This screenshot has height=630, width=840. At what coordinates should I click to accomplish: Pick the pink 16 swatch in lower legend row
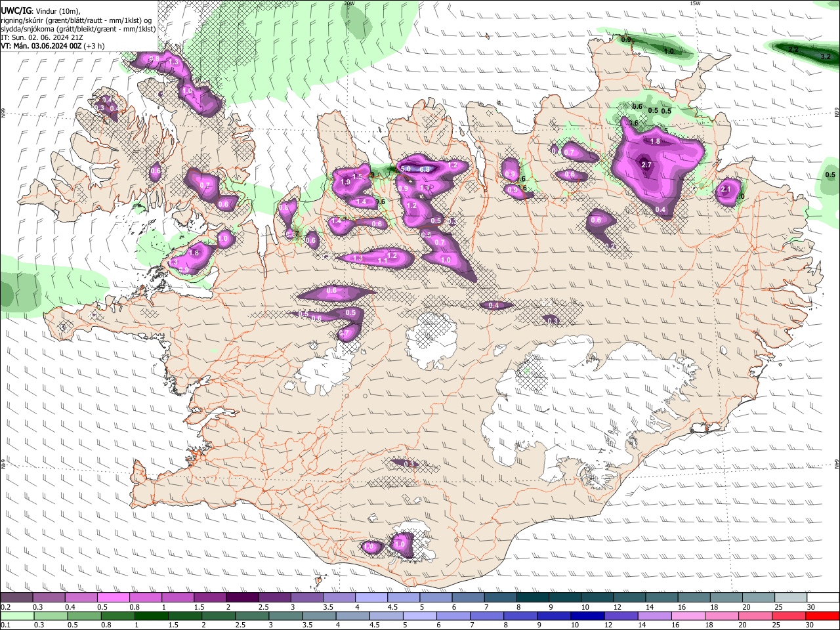click(x=688, y=616)
